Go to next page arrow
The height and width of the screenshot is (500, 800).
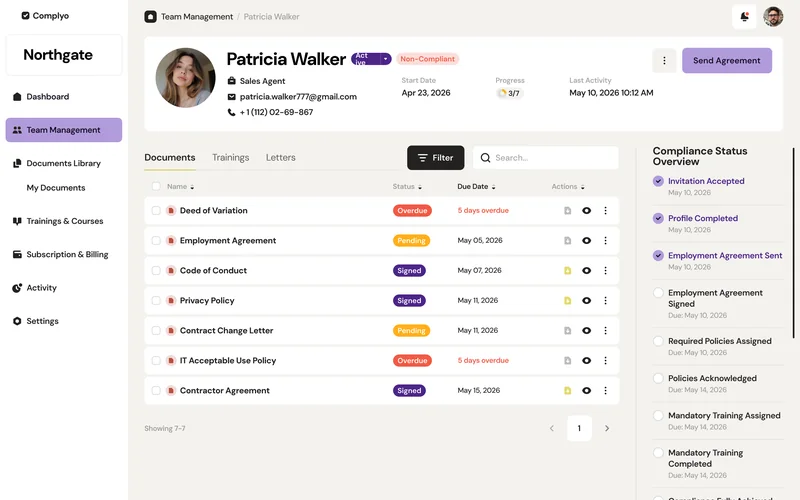(607, 429)
